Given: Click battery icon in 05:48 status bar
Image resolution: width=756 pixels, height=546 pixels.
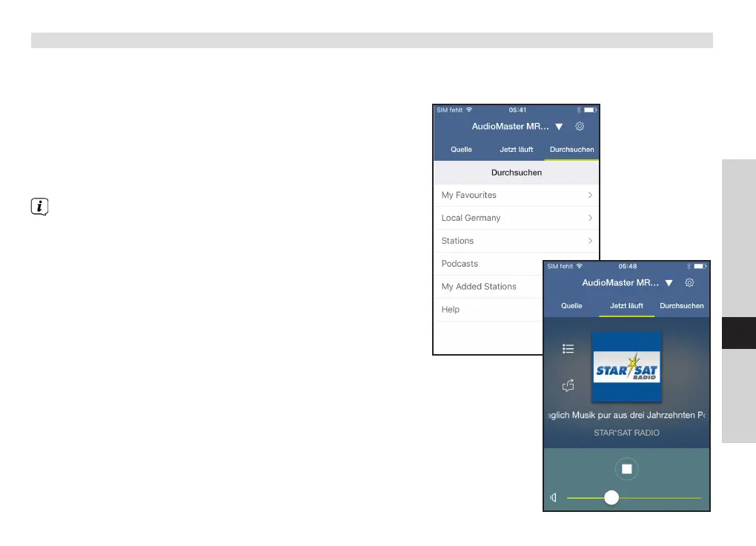Looking at the screenshot, I should (700, 266).
